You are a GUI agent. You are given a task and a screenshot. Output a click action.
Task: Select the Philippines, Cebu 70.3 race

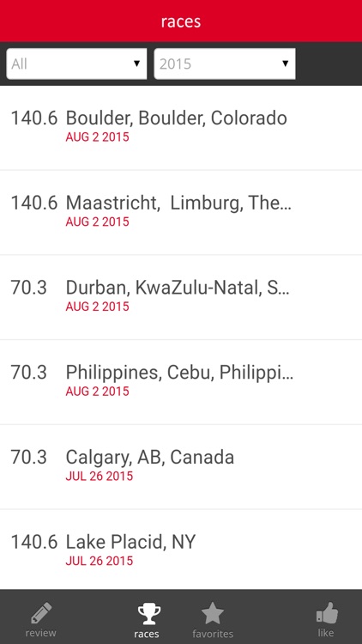(181, 382)
